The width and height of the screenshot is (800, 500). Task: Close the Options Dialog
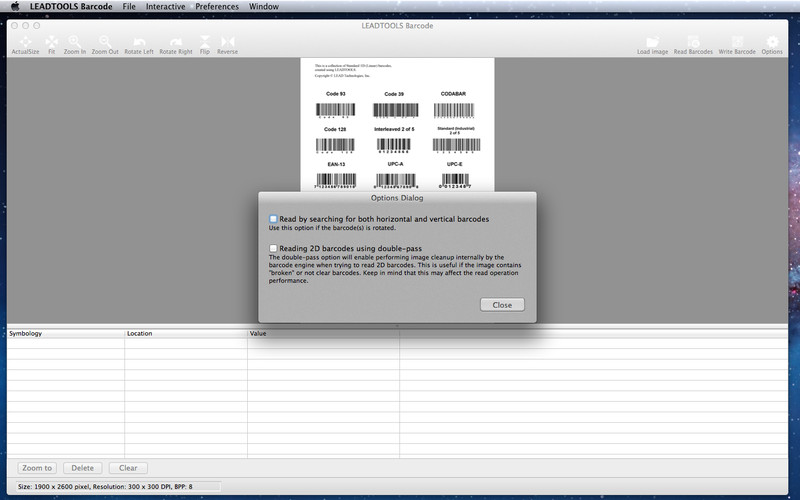click(502, 305)
